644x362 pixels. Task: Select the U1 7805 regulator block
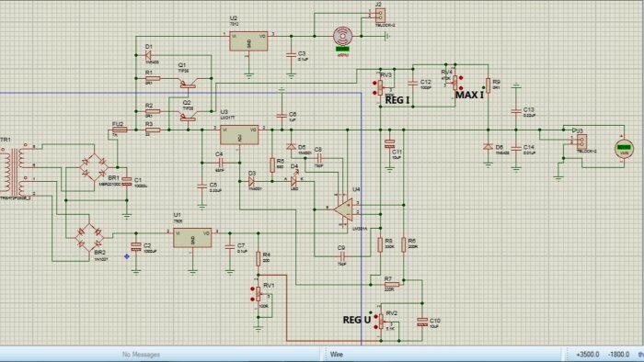coord(192,238)
